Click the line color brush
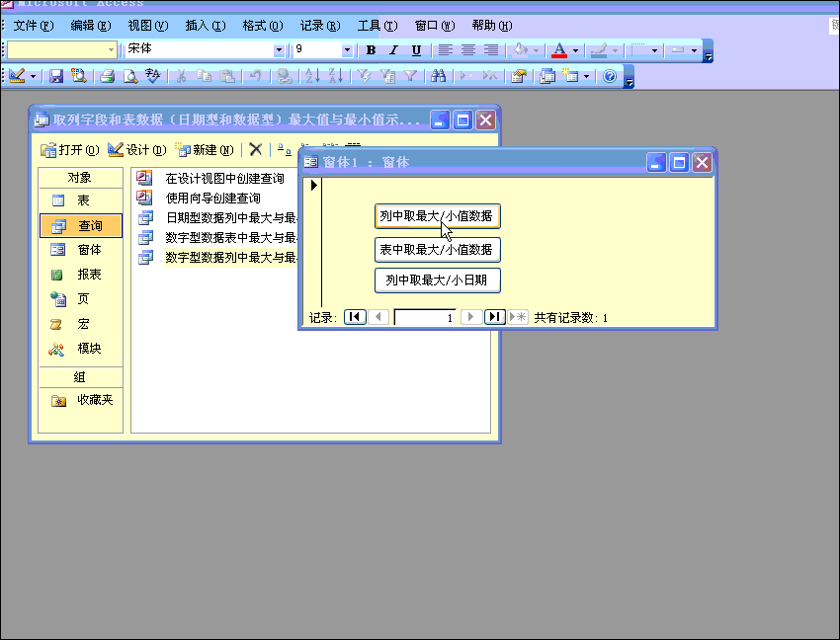The image size is (840, 640). pos(599,50)
